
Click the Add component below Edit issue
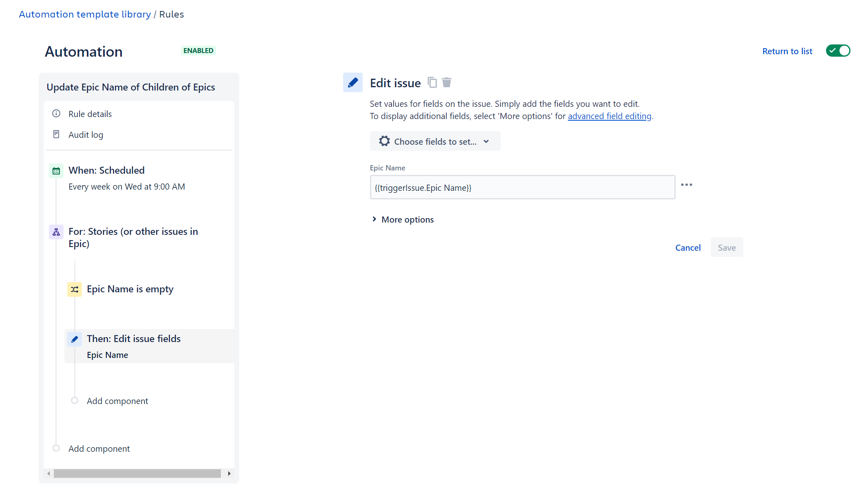117,400
